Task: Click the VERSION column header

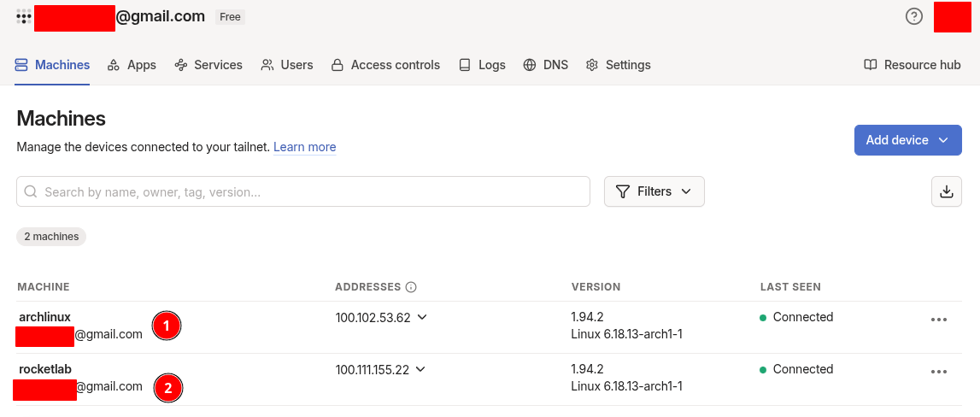Action: pos(596,287)
